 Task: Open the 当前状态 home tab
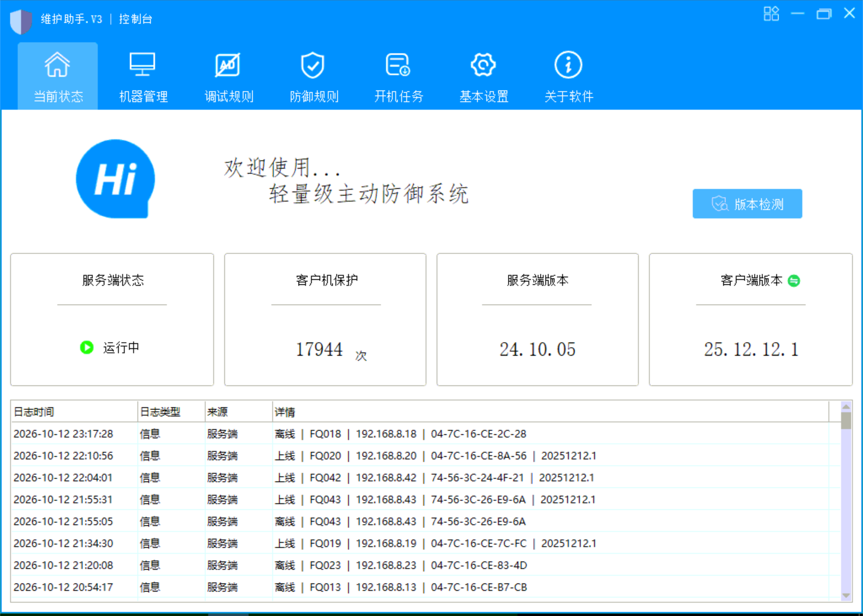coord(58,76)
